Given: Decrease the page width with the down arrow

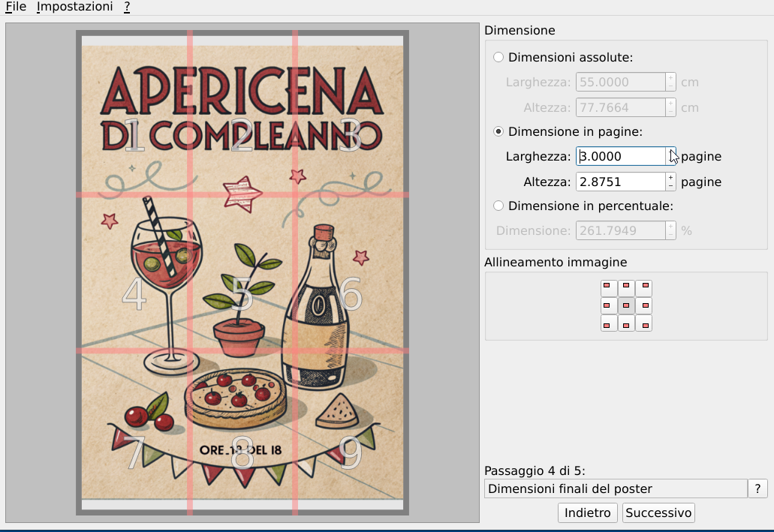Looking at the screenshot, I should (x=670, y=161).
